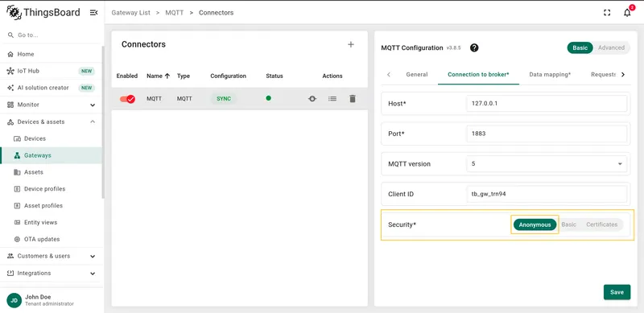Switch configuration mode to Advanced
The image size is (644, 313).
tap(611, 47)
